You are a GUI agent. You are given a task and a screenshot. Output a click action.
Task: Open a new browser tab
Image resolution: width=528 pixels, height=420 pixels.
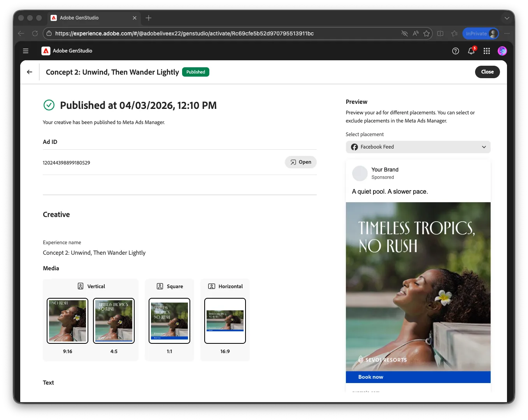pos(149,18)
